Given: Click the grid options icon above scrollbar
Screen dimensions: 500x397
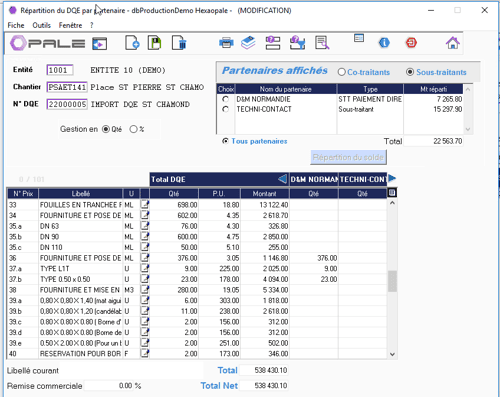Looking at the screenshot, I should 392,193.
